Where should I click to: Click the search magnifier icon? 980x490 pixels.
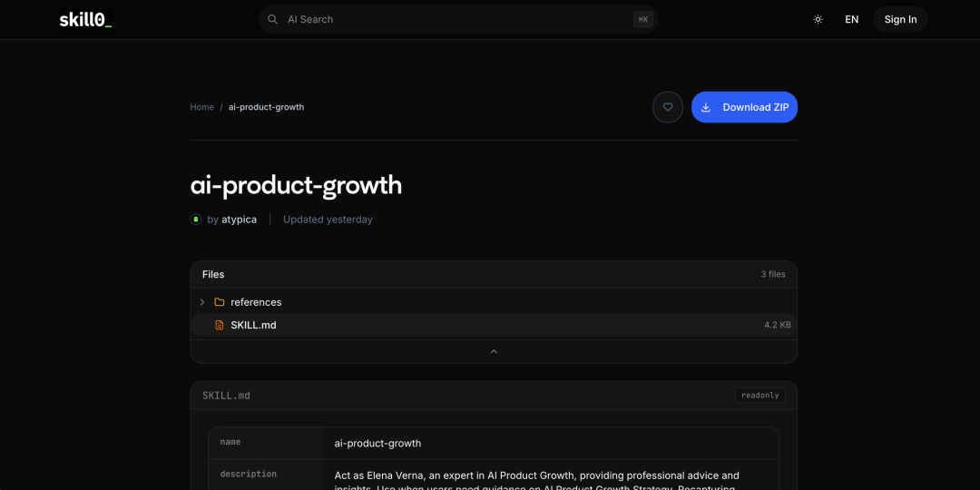(272, 19)
